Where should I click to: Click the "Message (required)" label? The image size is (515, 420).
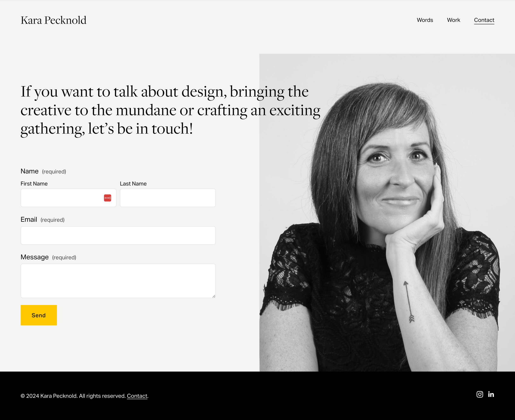coord(48,257)
